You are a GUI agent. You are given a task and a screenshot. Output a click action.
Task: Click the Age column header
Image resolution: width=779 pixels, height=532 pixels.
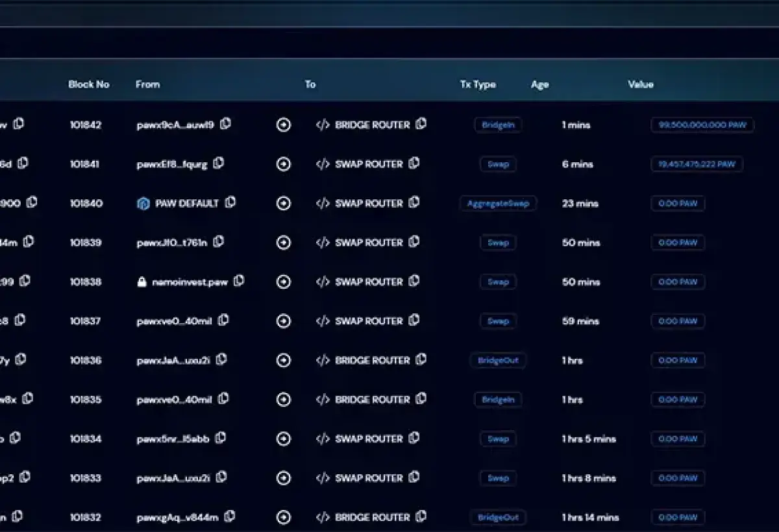click(539, 84)
